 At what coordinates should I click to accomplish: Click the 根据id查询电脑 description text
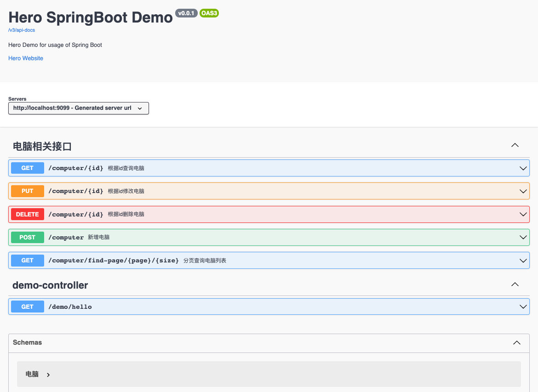126,168
